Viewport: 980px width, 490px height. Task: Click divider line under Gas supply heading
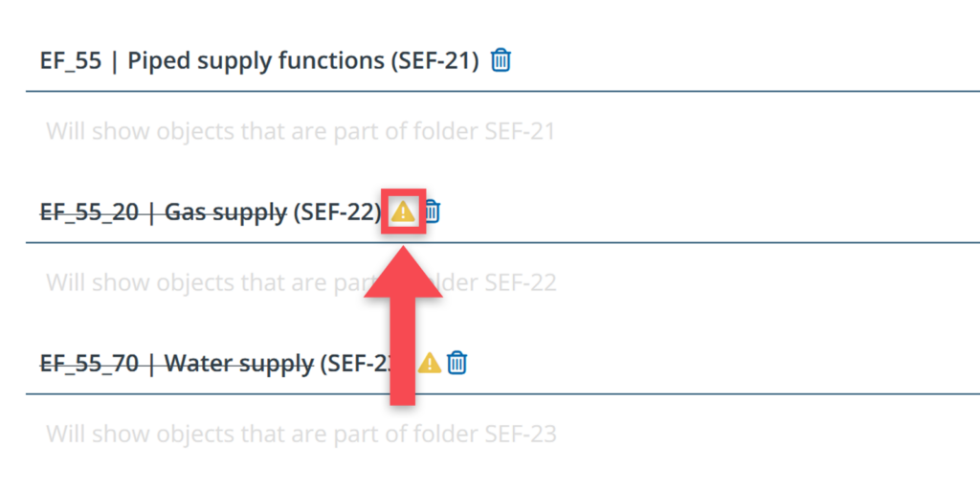click(x=670, y=243)
